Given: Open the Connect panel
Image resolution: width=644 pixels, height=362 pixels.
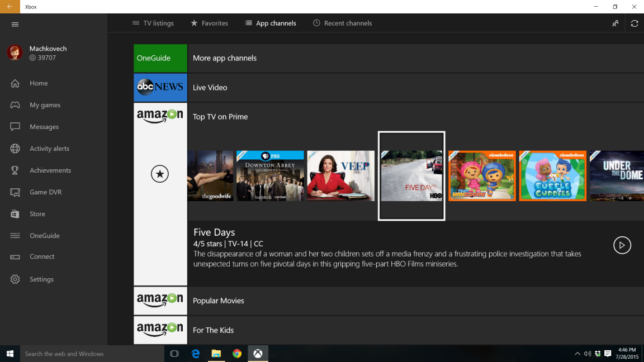Looking at the screenshot, I should 41,256.
